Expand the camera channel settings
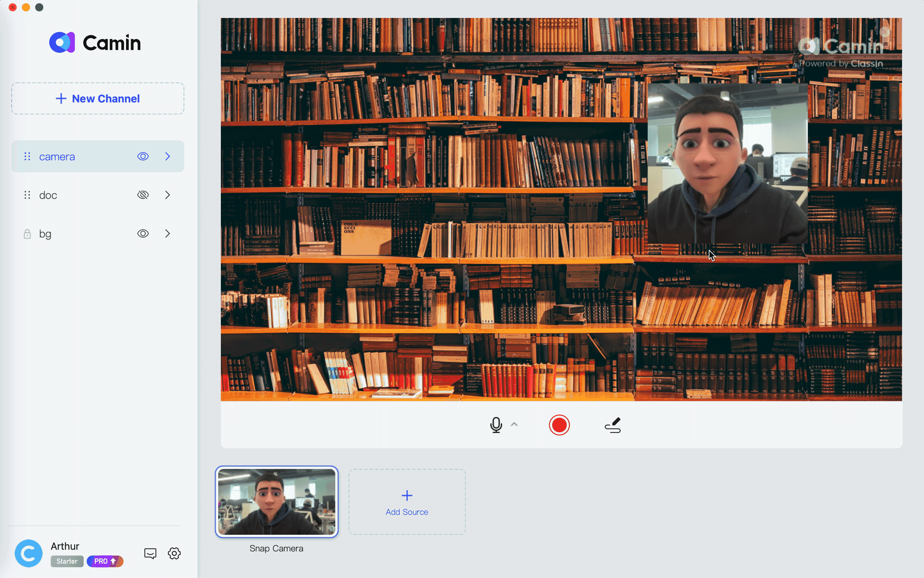 click(x=167, y=156)
